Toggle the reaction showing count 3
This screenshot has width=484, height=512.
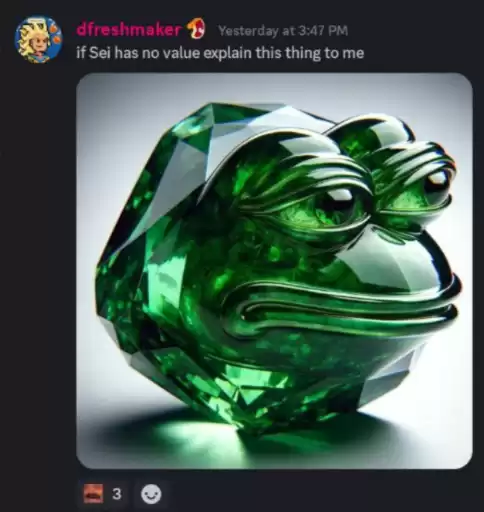105,494
